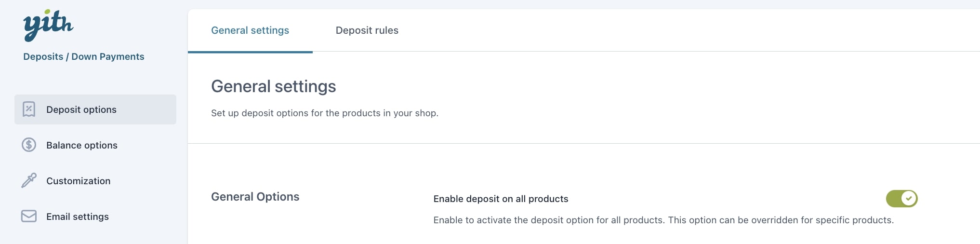980x244 pixels.
Task: Click the deposit option description text
Action: click(x=663, y=220)
